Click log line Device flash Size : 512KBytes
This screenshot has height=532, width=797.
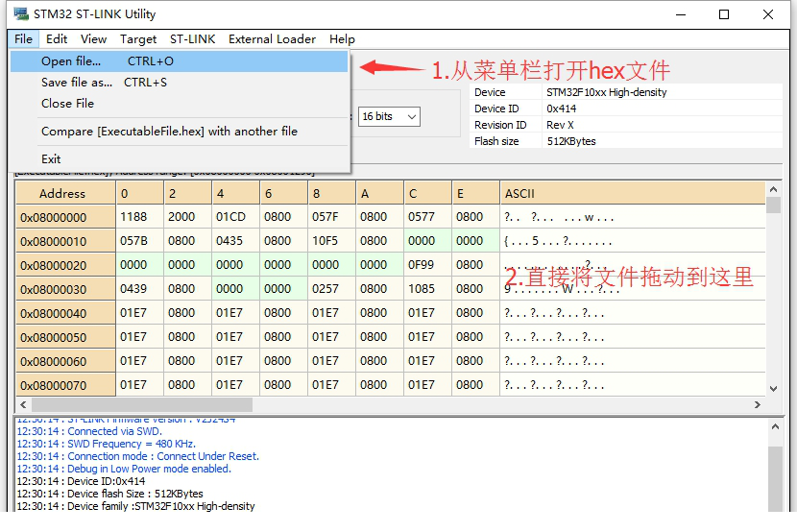point(109,494)
